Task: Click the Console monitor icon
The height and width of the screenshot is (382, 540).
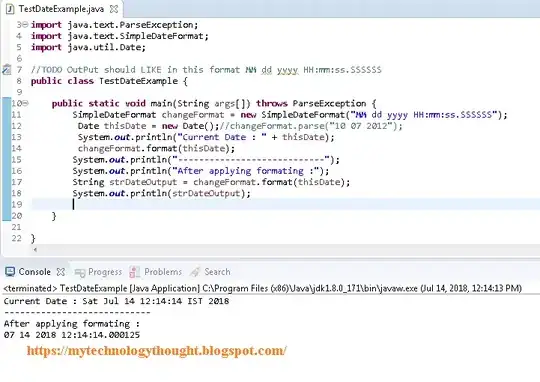Action: (x=10, y=272)
